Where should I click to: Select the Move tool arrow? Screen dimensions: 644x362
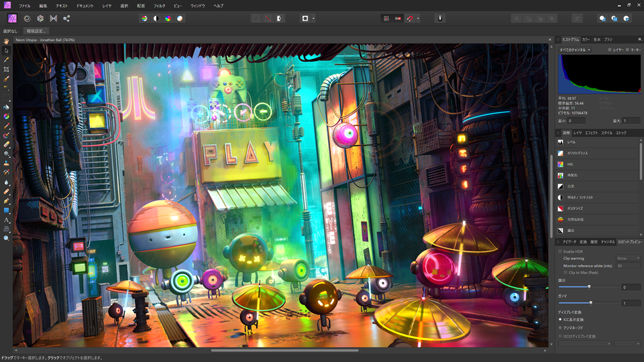coord(6,50)
